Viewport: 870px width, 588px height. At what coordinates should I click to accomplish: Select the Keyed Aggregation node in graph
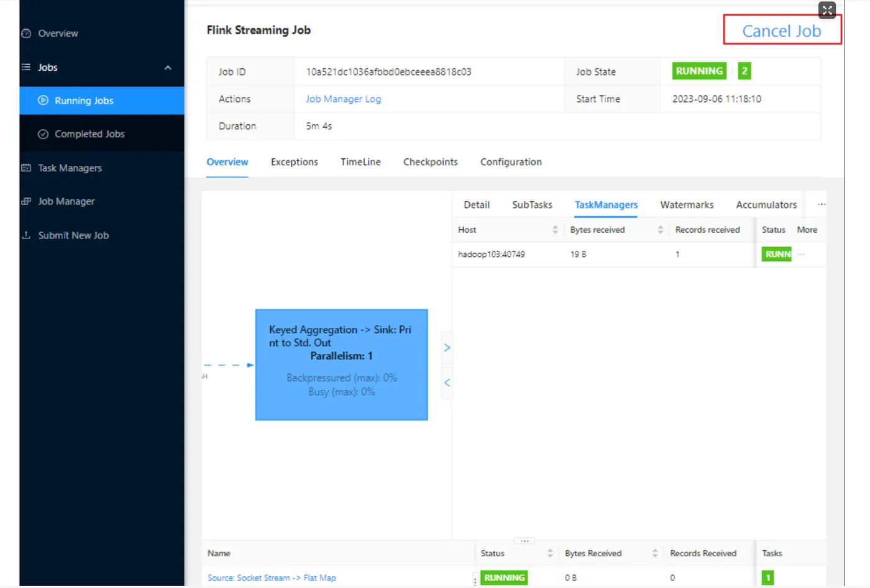click(x=341, y=365)
